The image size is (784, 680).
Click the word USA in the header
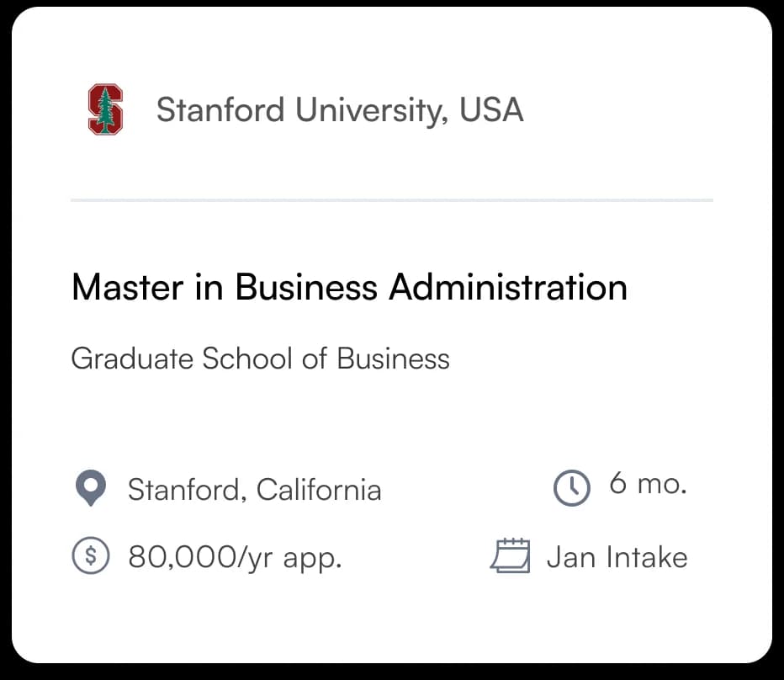pos(491,109)
